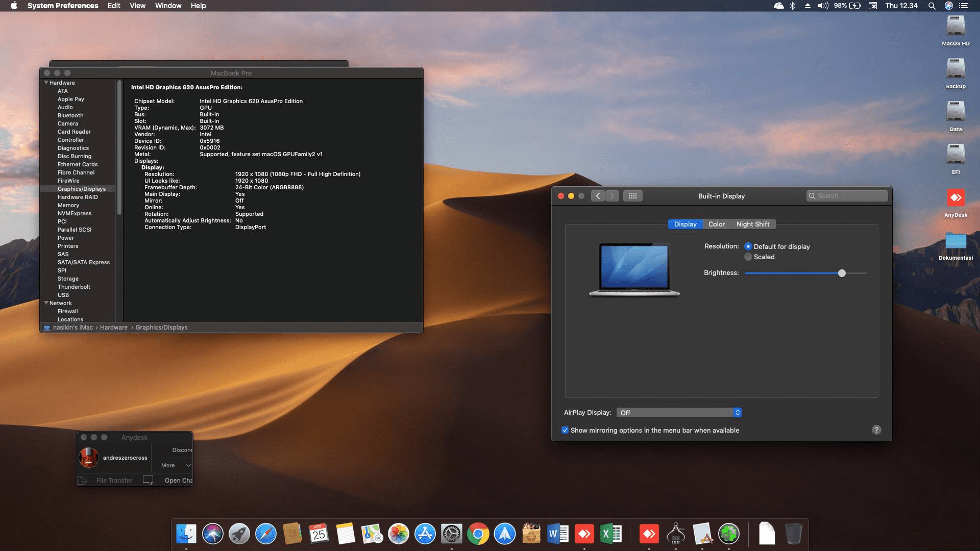Click Bluetooth icon in menu bar
The height and width of the screenshot is (551, 980).
(x=793, y=6)
